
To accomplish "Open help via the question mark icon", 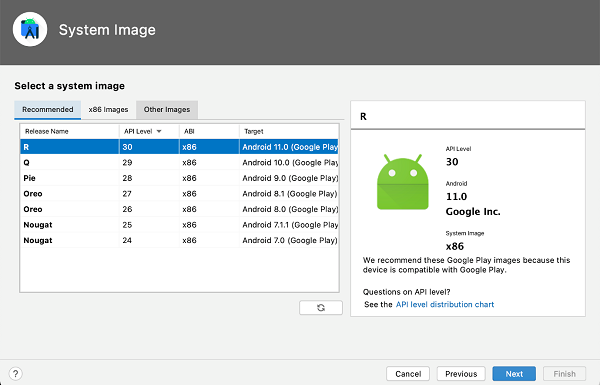I will coord(15,374).
